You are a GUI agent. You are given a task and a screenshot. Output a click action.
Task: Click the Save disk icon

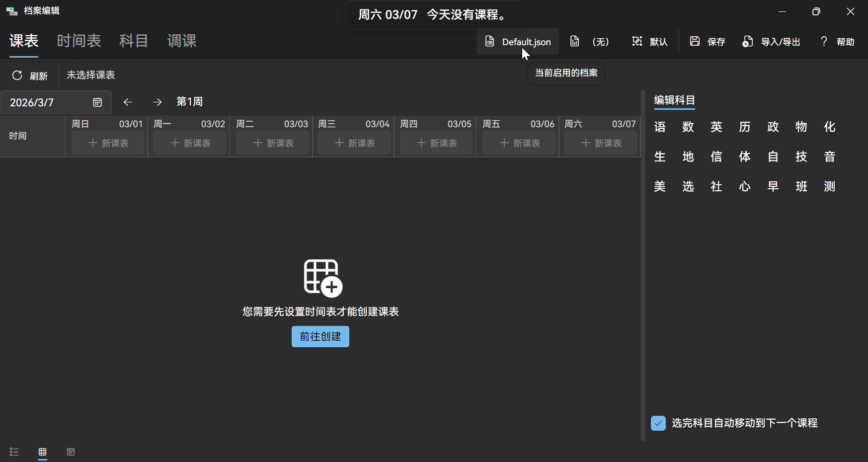pyautogui.click(x=695, y=41)
